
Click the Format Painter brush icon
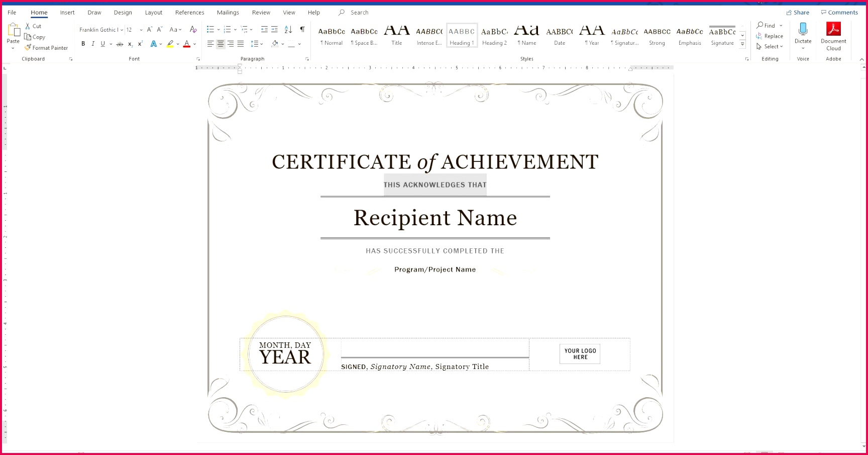28,48
